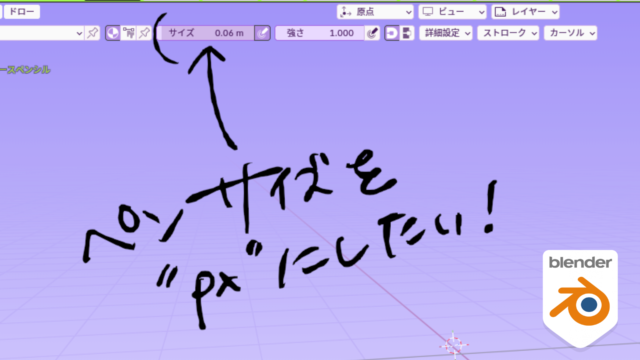Expand the brush selector dropdown arrow
This screenshot has height=360, width=640.
tap(79, 33)
